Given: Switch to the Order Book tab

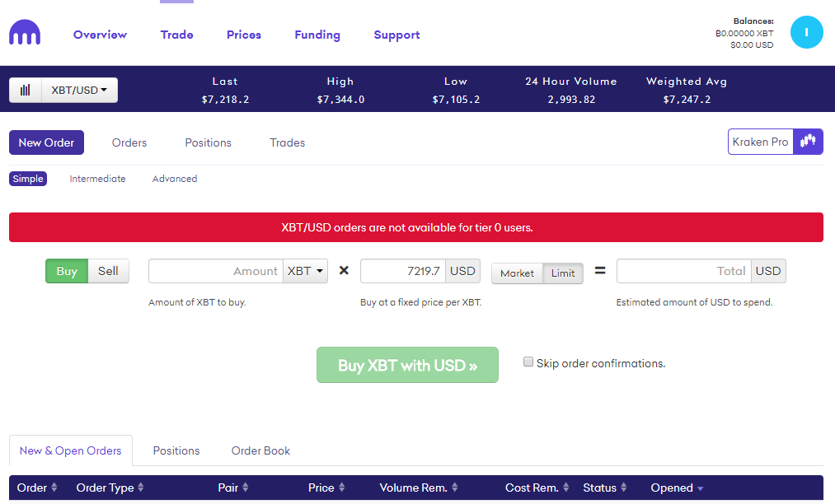Looking at the screenshot, I should pos(260,450).
